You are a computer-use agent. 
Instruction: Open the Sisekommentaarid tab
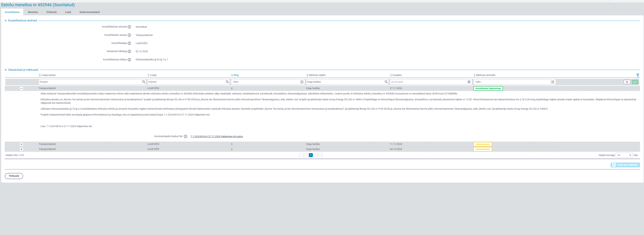89,12
